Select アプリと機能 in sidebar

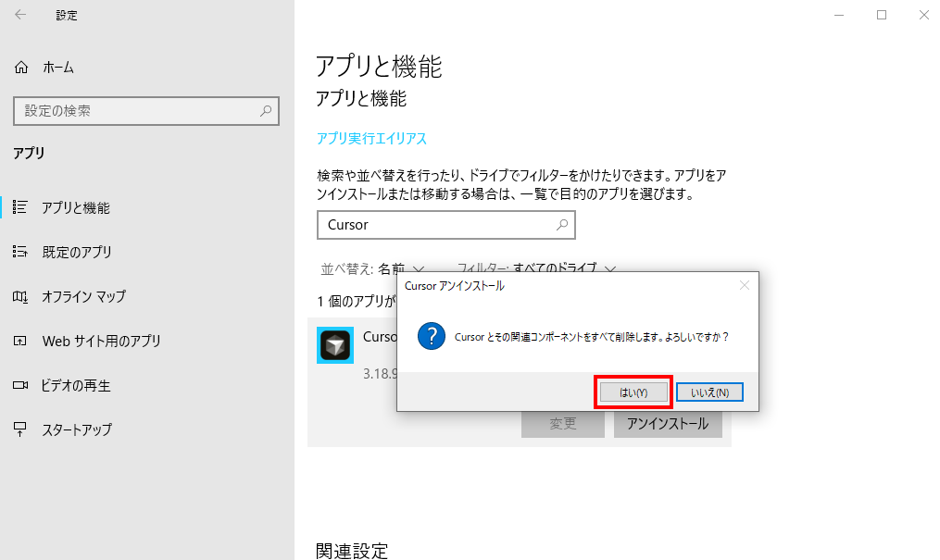(x=76, y=208)
